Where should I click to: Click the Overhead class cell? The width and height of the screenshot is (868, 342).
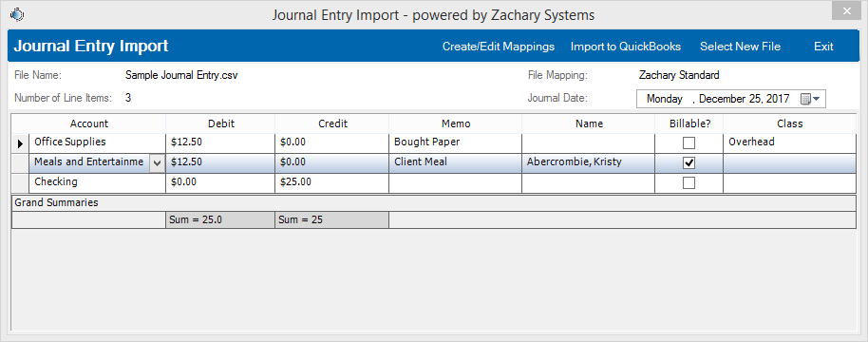coord(789,142)
